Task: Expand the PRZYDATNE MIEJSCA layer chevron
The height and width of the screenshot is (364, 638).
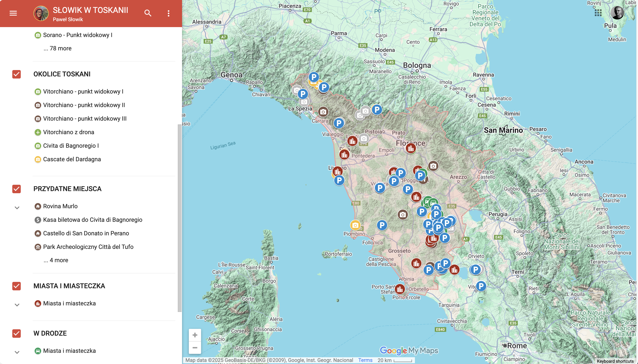Action: [x=17, y=208]
